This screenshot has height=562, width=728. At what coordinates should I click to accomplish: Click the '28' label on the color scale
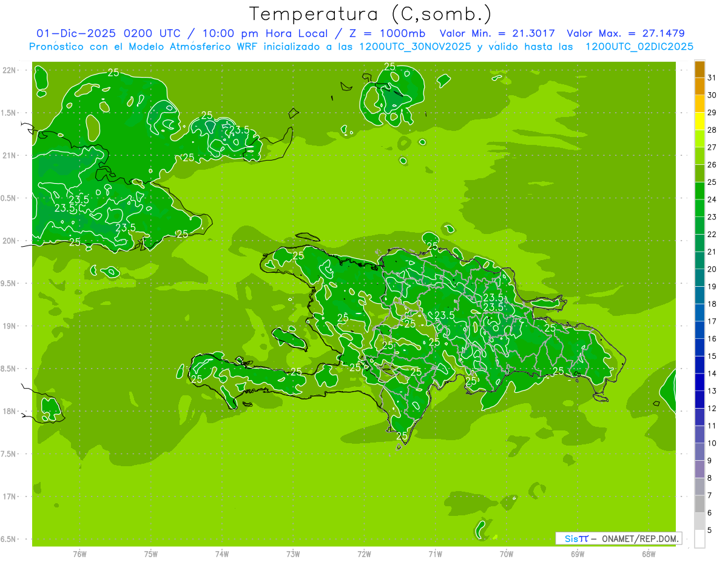712,130
